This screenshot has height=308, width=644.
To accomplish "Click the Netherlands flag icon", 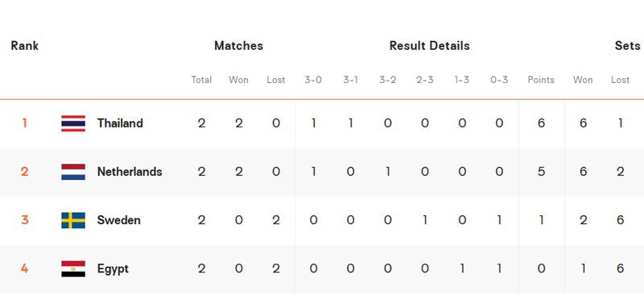I will point(73,172).
